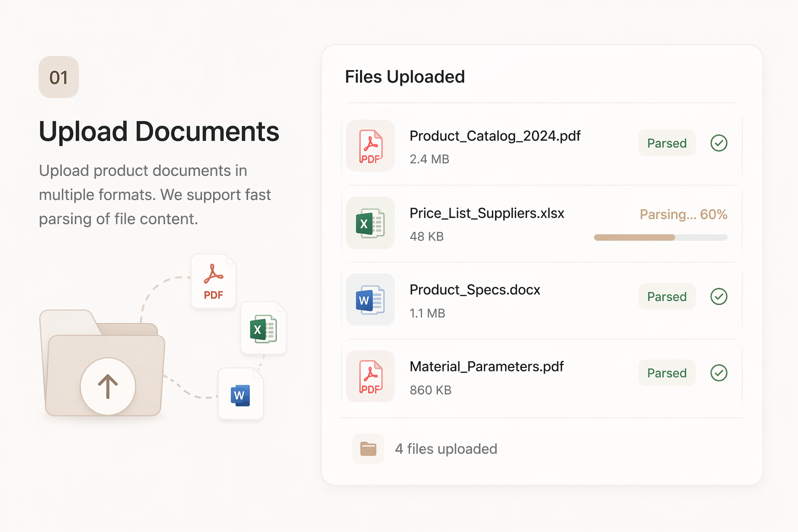Click the Files Uploaded heading

405,77
